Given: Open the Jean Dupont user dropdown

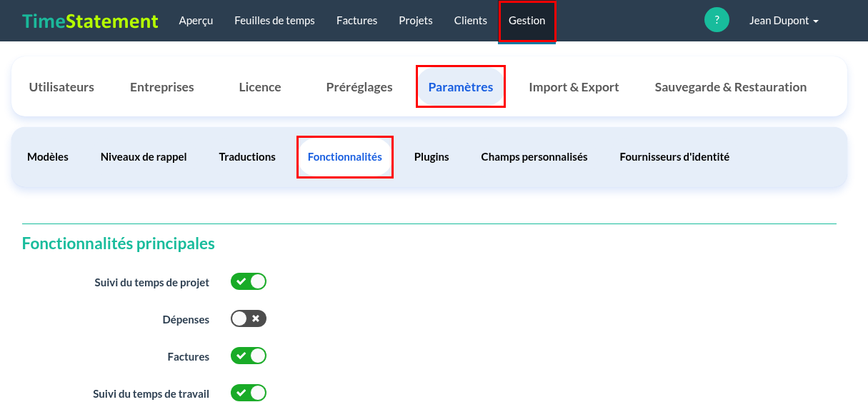Looking at the screenshot, I should (x=784, y=21).
